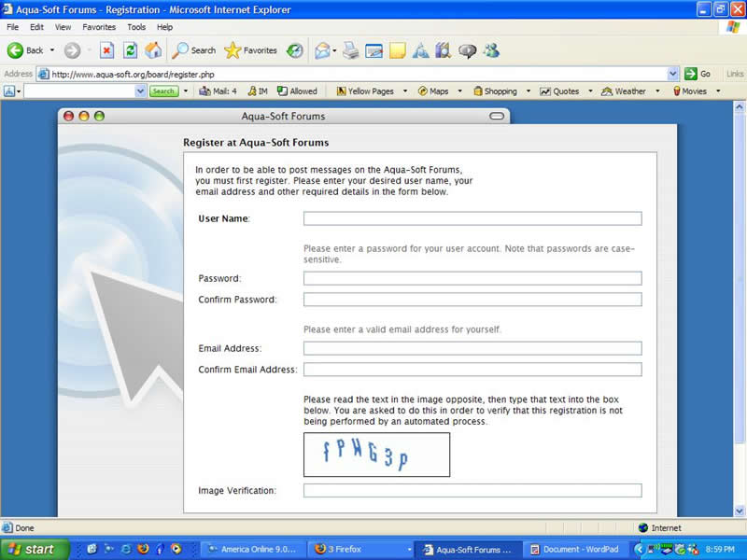This screenshot has width=747, height=560.
Task: Click the pill button in Aqua-Soft header
Action: tap(497, 116)
